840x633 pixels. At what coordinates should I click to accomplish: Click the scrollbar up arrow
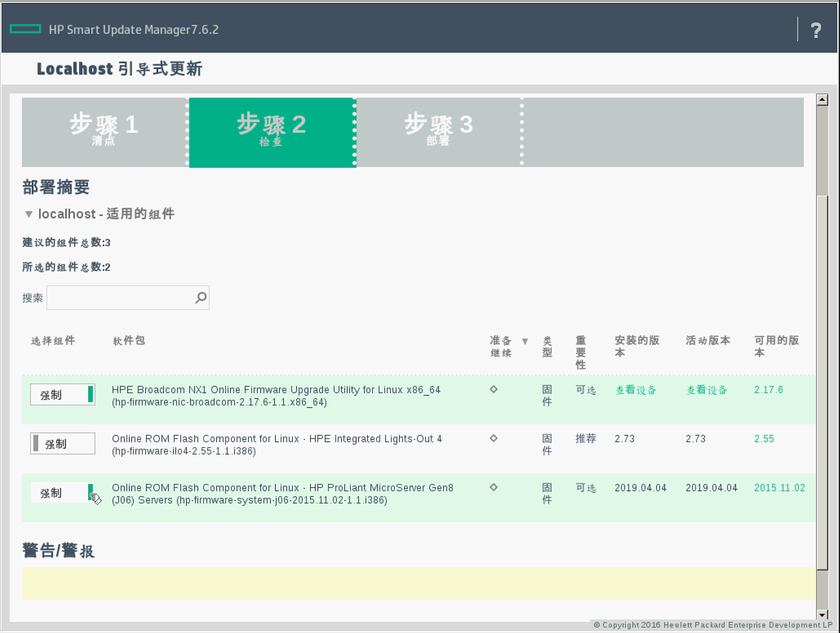[x=822, y=100]
